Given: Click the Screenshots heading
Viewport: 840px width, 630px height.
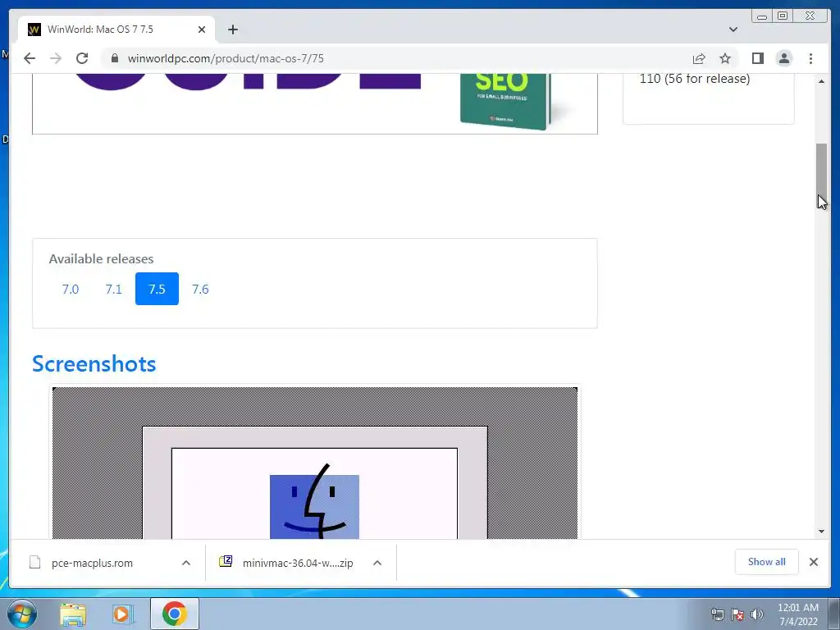Looking at the screenshot, I should tap(94, 363).
